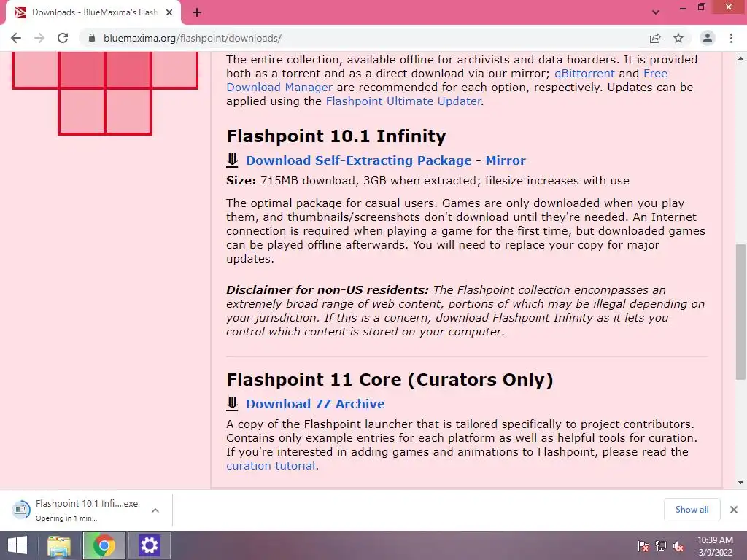Close the Downloads - BlueMaxima's Flashpoint tab
The height and width of the screenshot is (560, 747).
click(169, 12)
